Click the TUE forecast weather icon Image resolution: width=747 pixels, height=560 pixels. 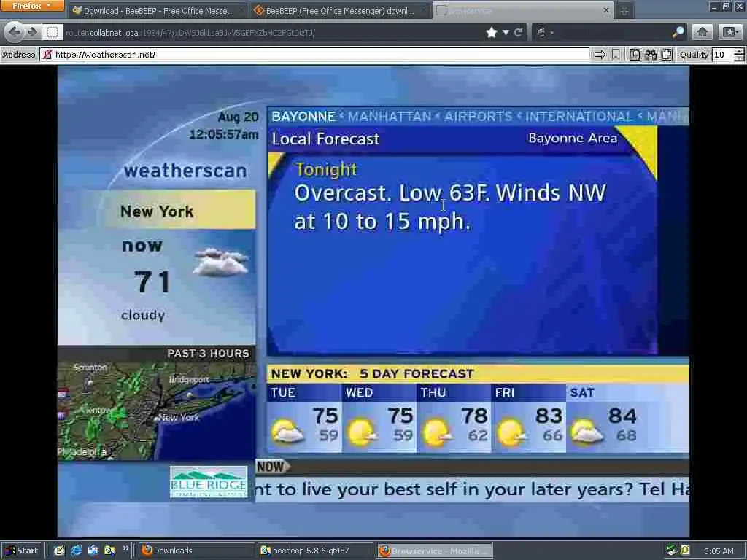[287, 432]
